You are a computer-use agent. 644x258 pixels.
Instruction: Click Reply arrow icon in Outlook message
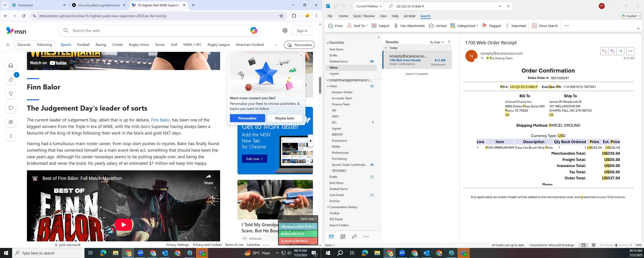[x=604, y=51]
